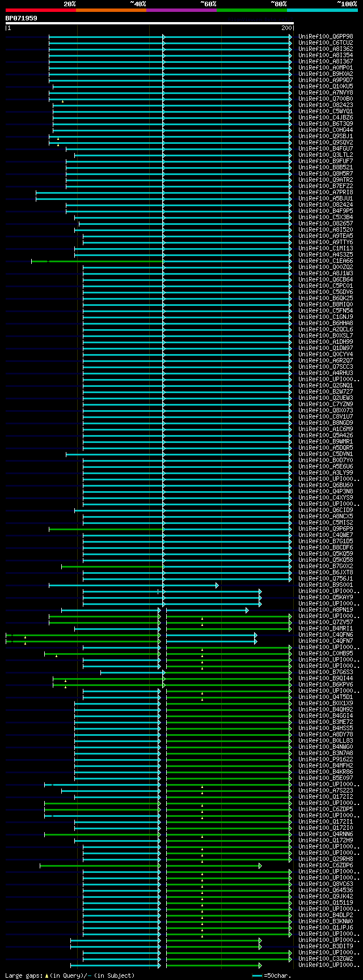Click UniRef100_A1C6M9 label
This screenshot has height=980, width=363.
[326, 429]
